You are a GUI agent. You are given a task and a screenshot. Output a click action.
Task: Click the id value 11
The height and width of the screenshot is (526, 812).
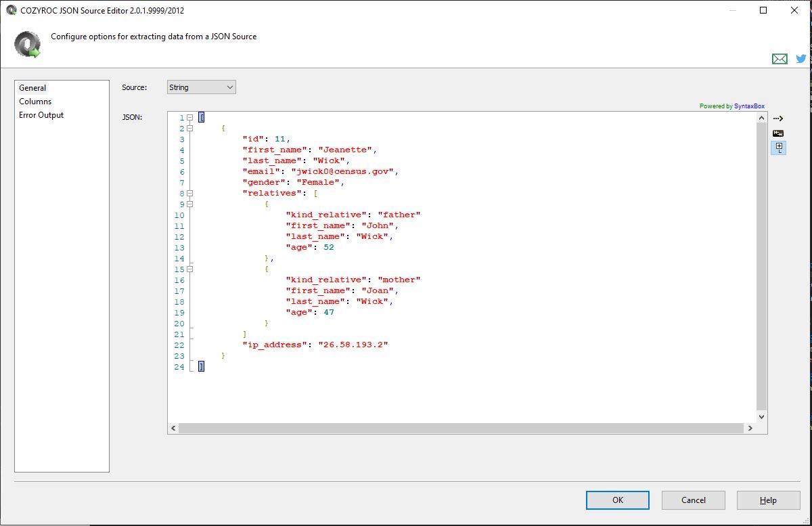coord(280,139)
